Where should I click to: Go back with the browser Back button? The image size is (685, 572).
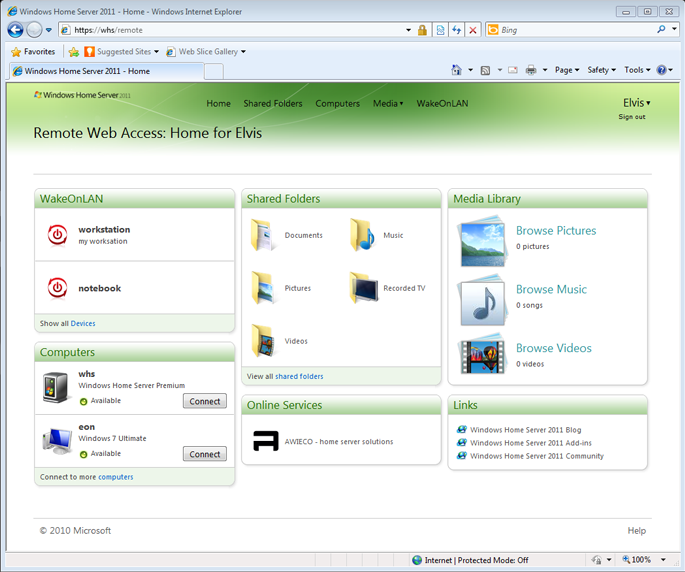[x=15, y=30]
